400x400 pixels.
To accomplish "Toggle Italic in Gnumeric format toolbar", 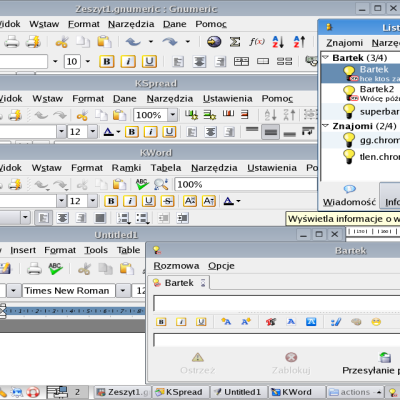I will (x=128, y=62).
